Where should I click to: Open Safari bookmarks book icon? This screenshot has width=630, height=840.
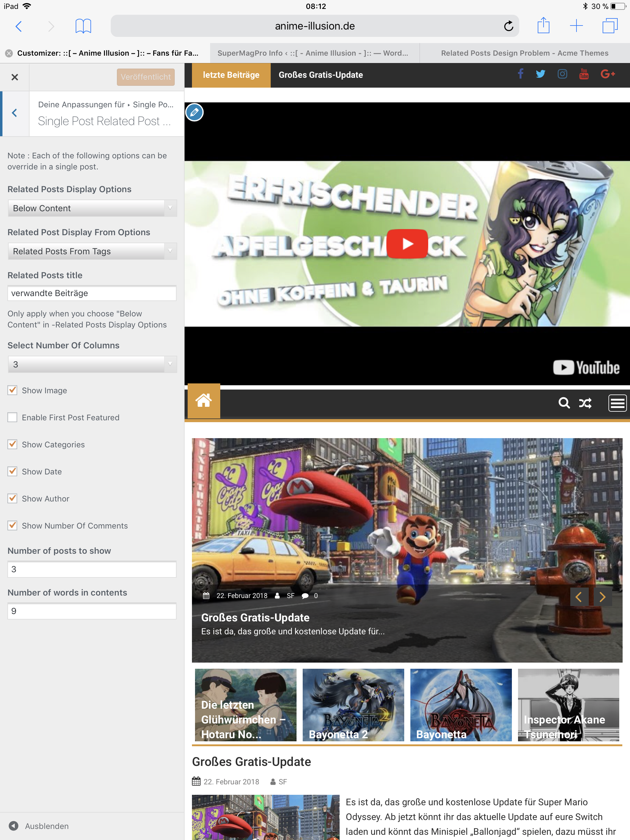83,26
